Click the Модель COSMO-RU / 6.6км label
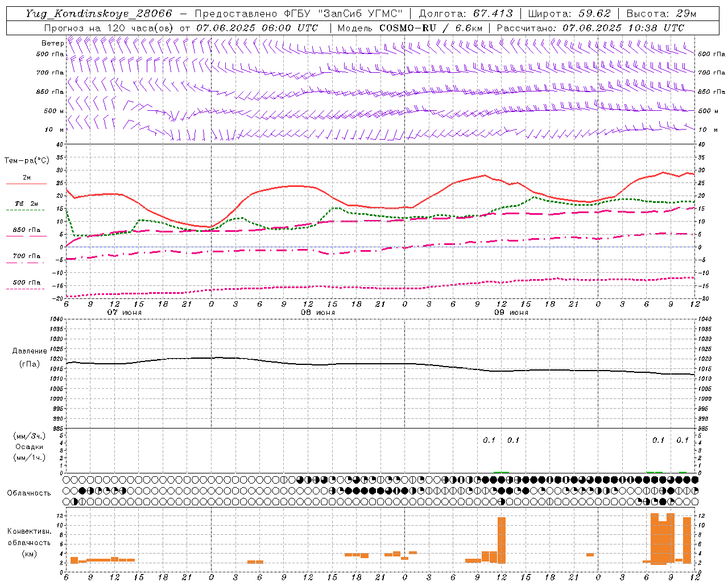The width and height of the screenshot is (728, 582). (409, 28)
